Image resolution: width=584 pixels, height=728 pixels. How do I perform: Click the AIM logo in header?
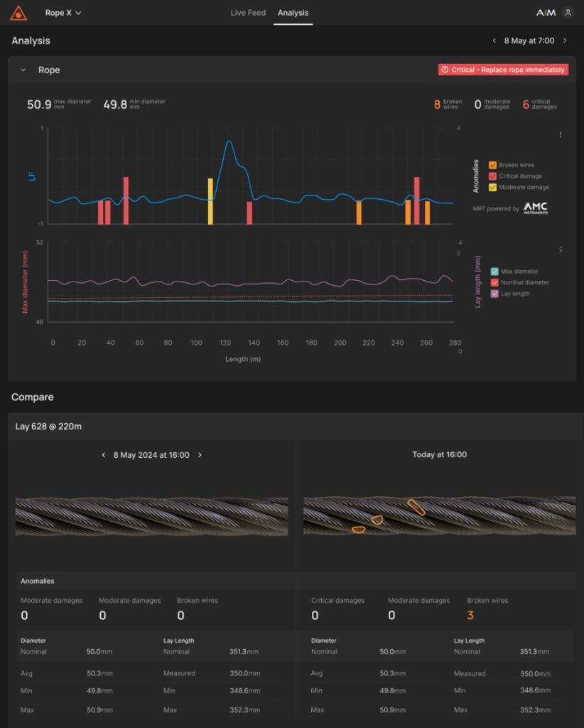coord(546,13)
